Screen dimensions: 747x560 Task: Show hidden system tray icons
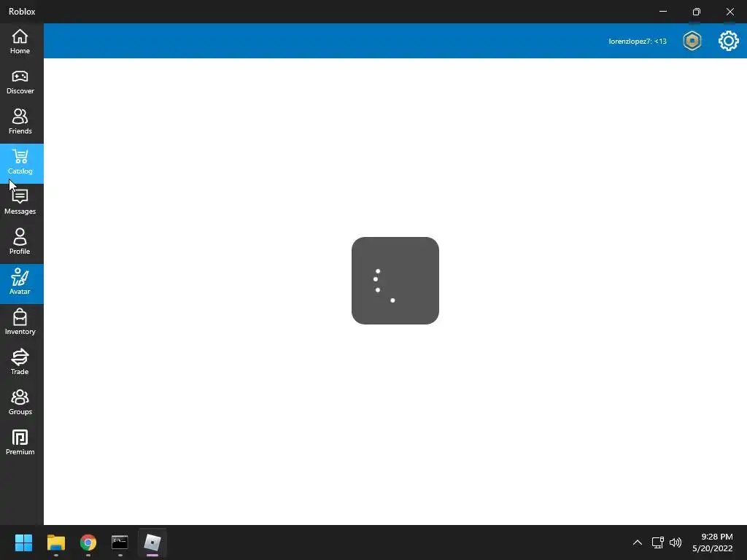(x=638, y=542)
